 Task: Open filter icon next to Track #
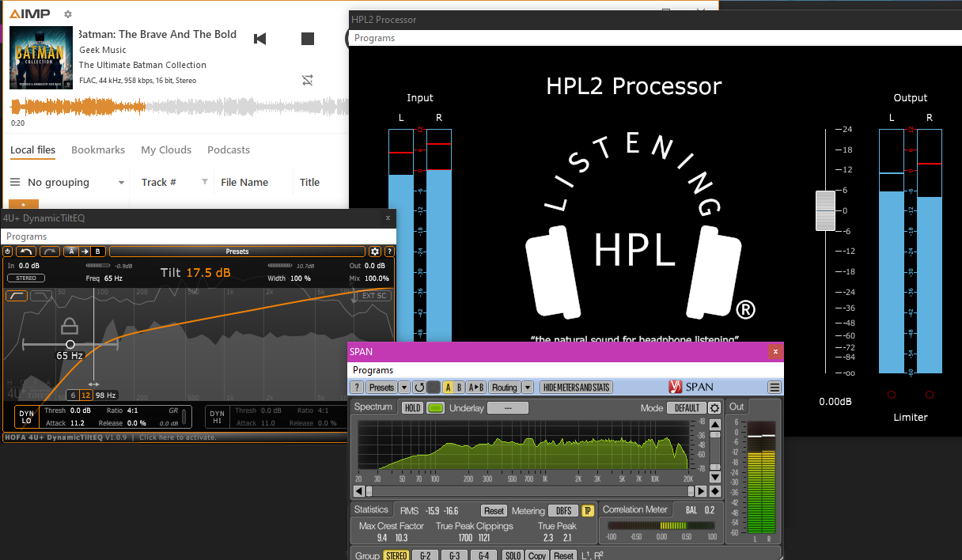[205, 182]
